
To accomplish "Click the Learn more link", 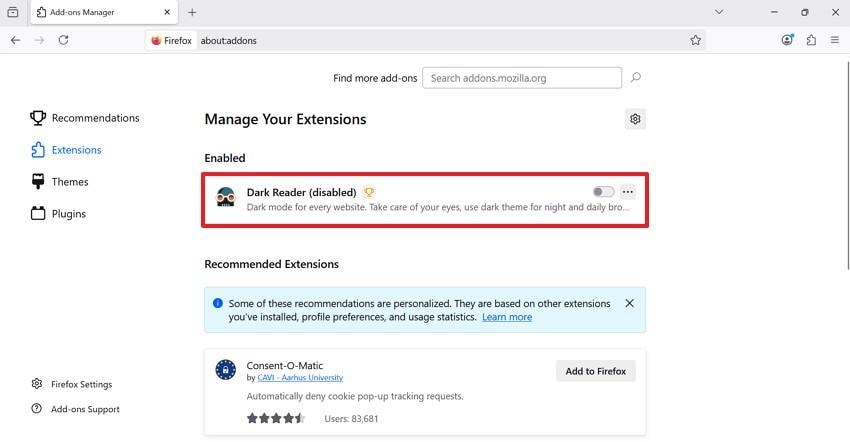I will click(x=507, y=317).
